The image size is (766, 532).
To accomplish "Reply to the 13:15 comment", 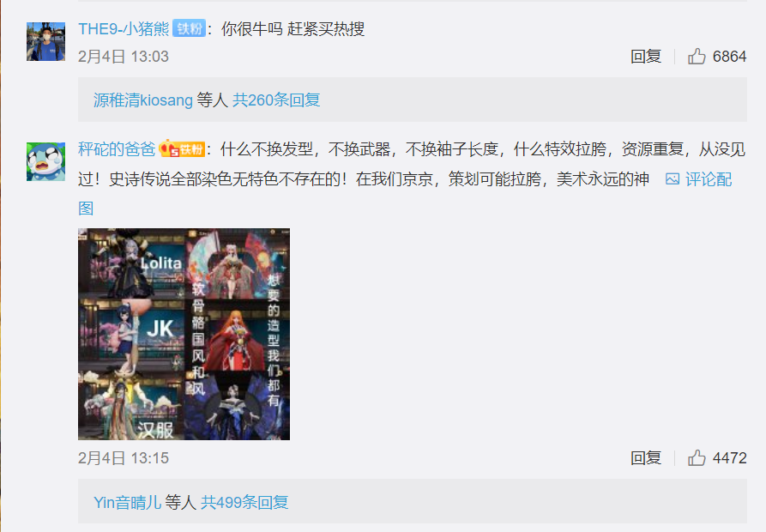I will coord(646,457).
